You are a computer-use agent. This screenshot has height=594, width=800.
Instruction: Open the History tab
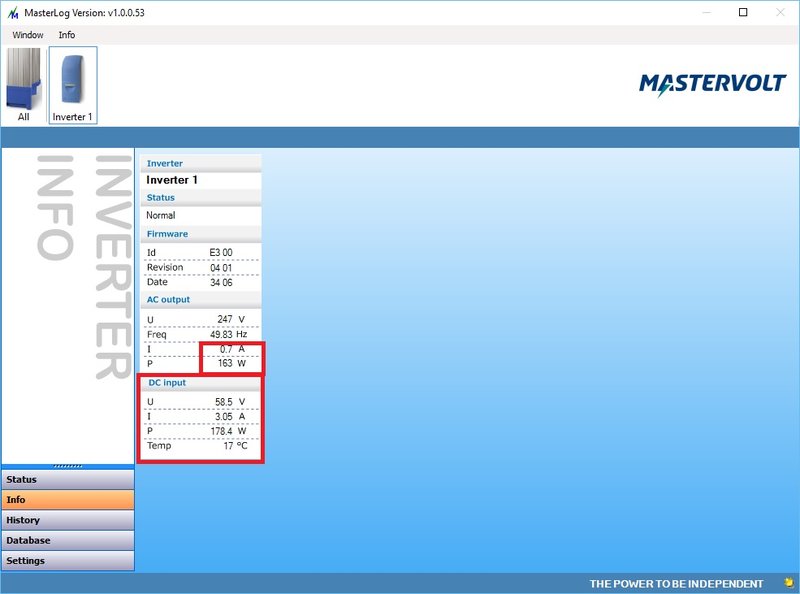coord(68,520)
